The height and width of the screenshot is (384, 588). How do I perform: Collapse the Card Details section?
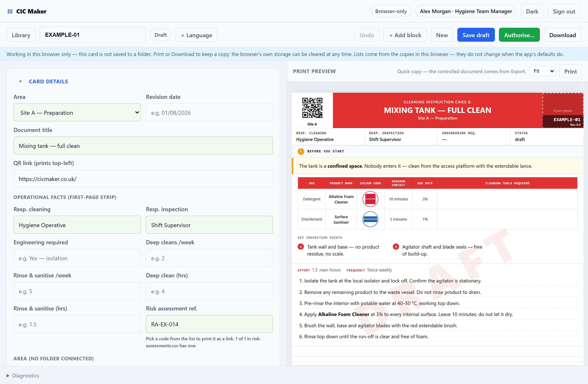click(x=20, y=81)
